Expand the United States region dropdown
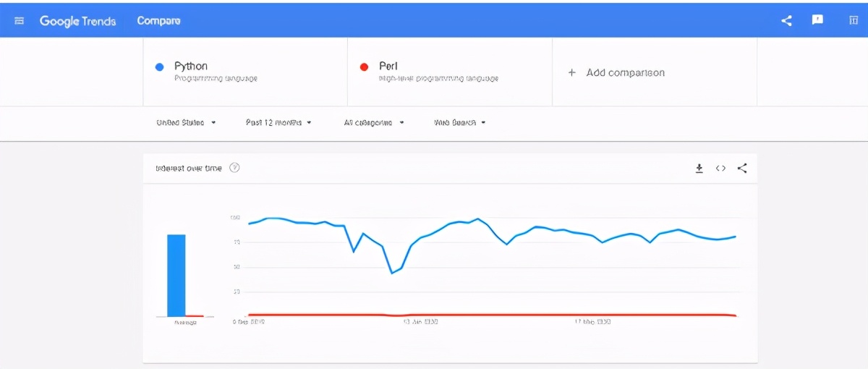The width and height of the screenshot is (868, 369). tap(186, 123)
